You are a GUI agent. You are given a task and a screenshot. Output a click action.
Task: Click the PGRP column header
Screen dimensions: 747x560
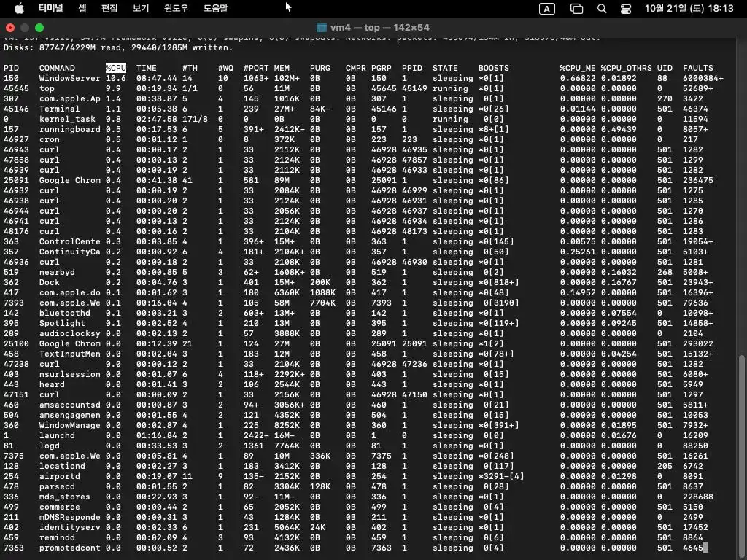point(381,68)
